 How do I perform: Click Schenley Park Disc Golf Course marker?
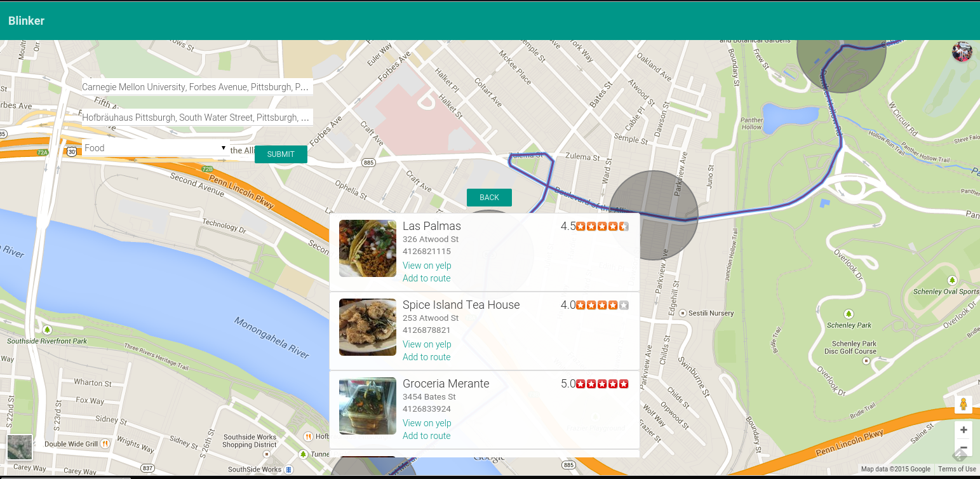866,361
